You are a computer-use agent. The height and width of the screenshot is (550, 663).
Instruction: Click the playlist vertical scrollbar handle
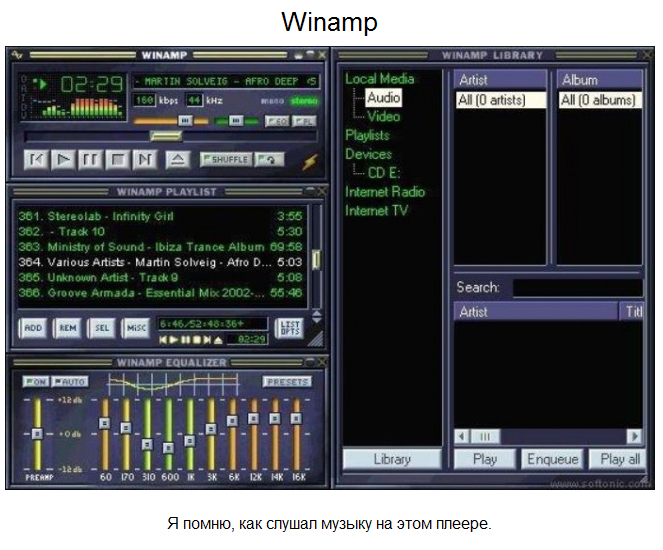[316, 259]
